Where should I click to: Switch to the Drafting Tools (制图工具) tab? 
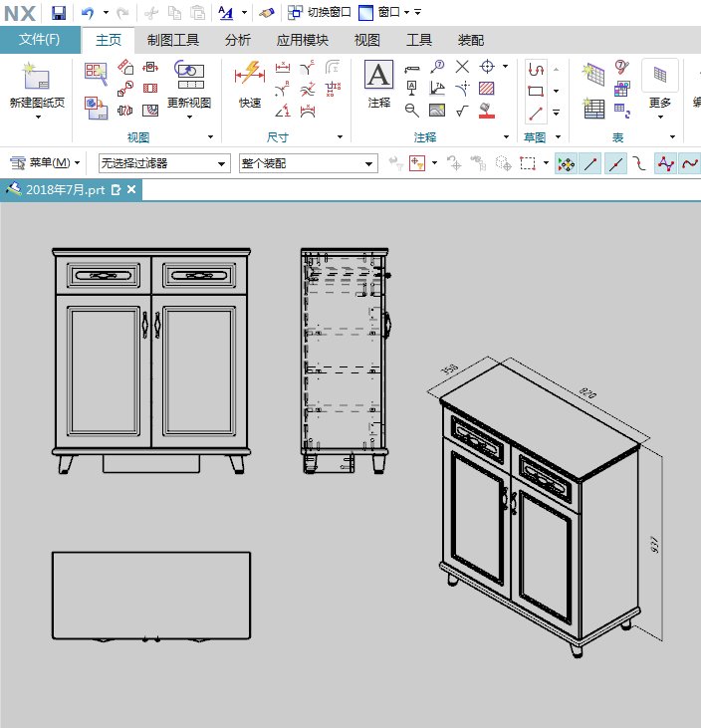(173, 41)
